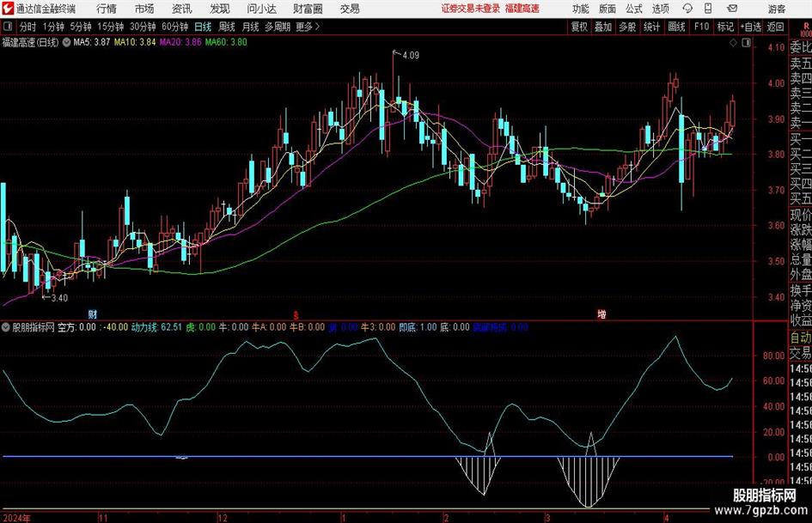Open the 市场 menu
This screenshot has height=523, width=812.
[144, 9]
